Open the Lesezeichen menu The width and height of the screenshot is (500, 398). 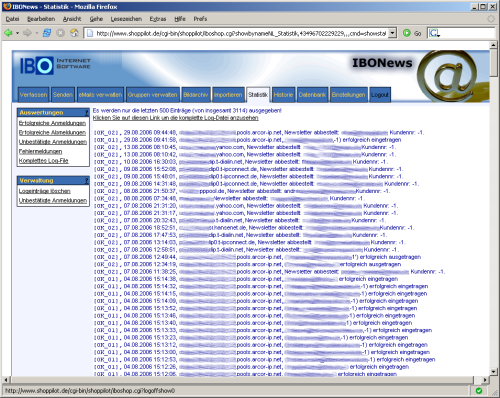click(126, 19)
